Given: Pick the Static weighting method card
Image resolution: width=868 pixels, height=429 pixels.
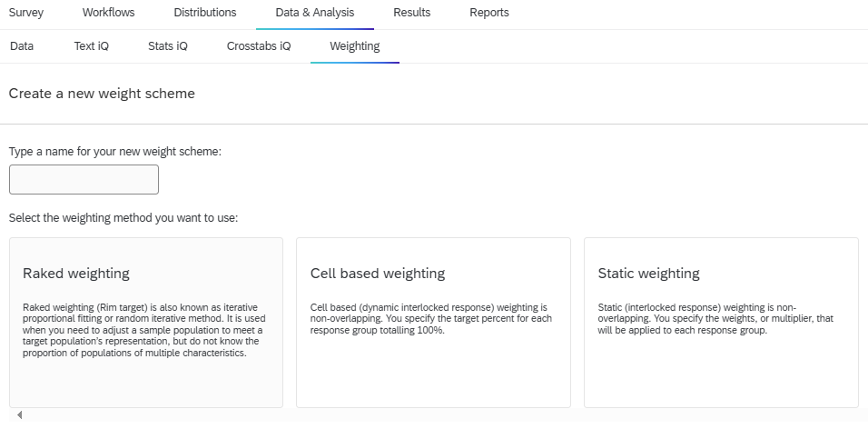Looking at the screenshot, I should click(721, 323).
